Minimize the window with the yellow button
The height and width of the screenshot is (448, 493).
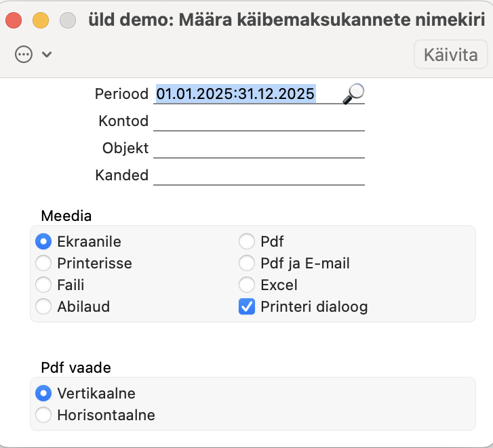point(41,20)
